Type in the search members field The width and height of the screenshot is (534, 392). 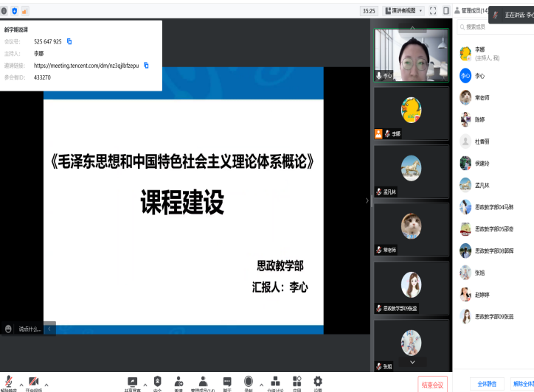498,27
